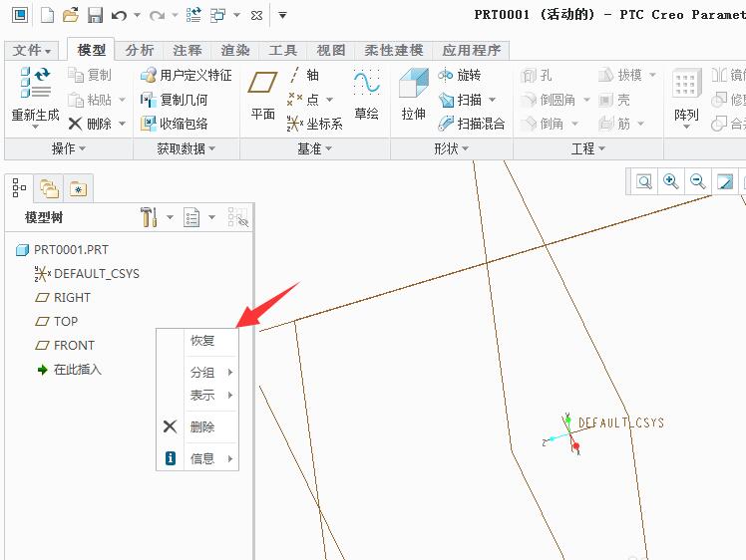Click 用户定义特征 user defined feature
746x560 pixels.
point(186,75)
